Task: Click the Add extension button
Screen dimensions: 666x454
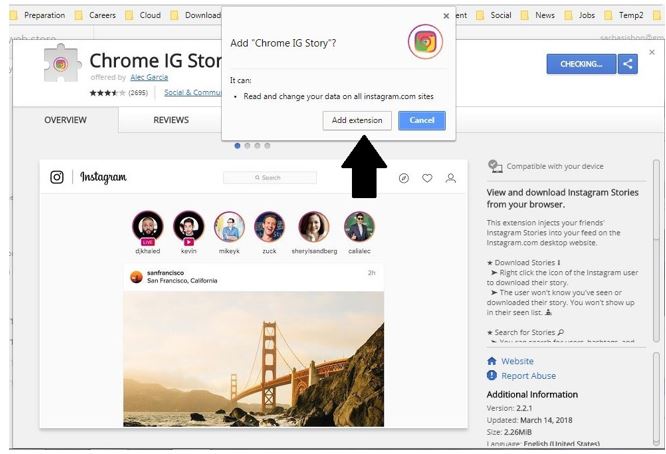Action: click(x=357, y=120)
